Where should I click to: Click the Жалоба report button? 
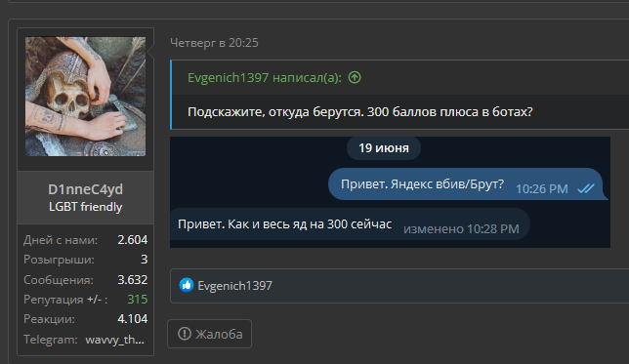pos(209,334)
